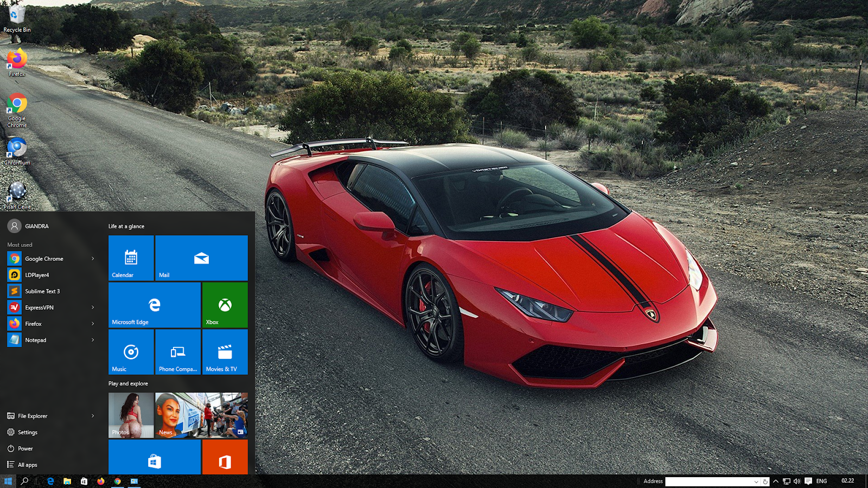Expand the Notepad submenu arrow

point(92,340)
